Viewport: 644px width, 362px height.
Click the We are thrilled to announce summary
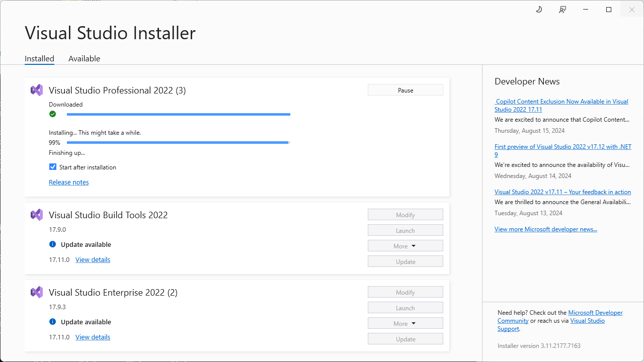[562, 202]
